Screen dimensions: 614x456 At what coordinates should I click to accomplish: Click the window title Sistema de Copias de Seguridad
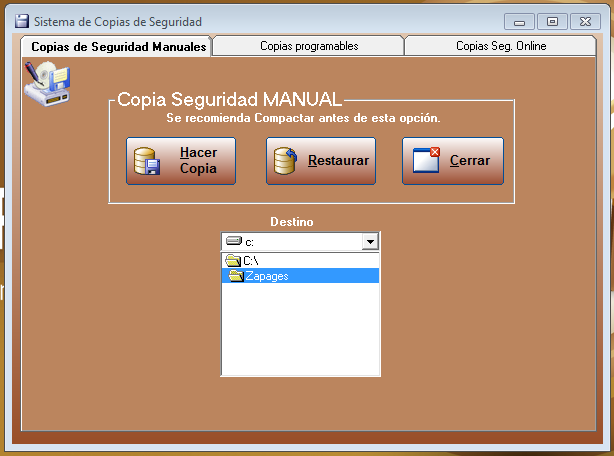(x=118, y=22)
